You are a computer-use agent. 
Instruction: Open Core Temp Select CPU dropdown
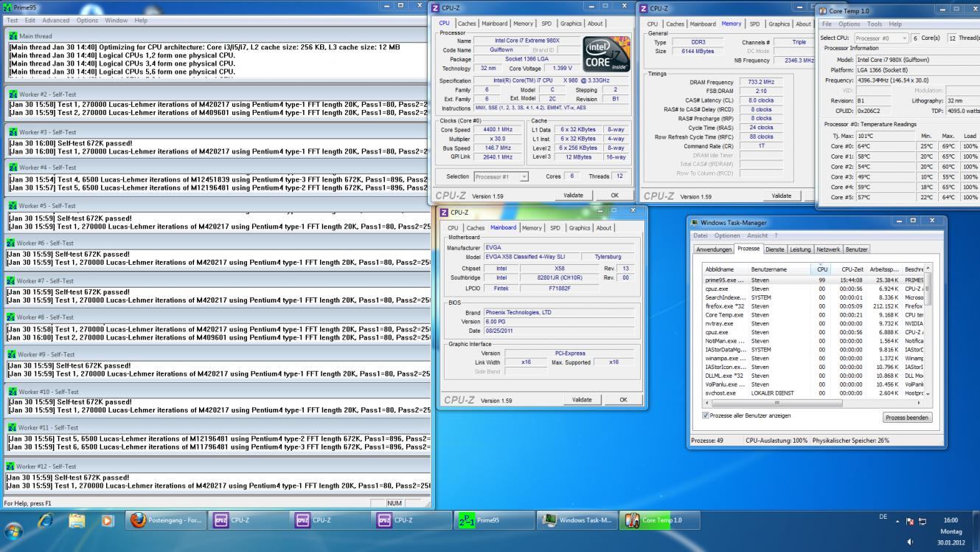(x=880, y=38)
